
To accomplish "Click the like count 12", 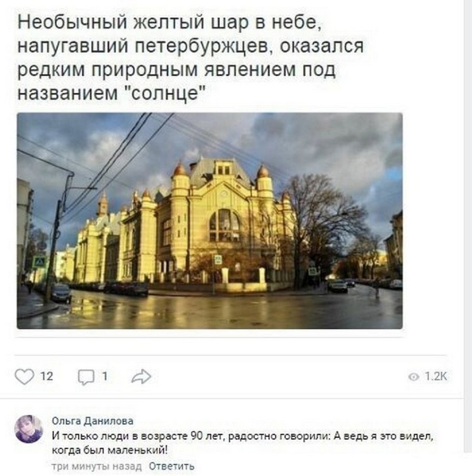I will pyautogui.click(x=46, y=376).
